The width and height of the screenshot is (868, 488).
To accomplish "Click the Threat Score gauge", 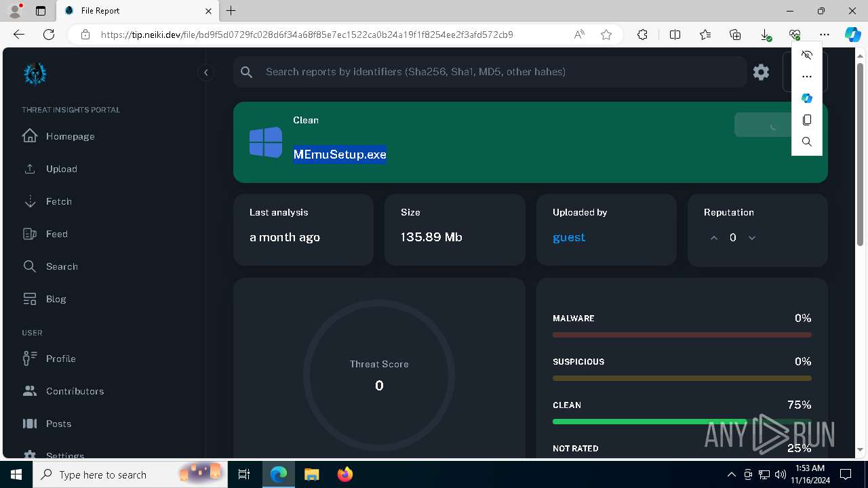I will tap(379, 375).
